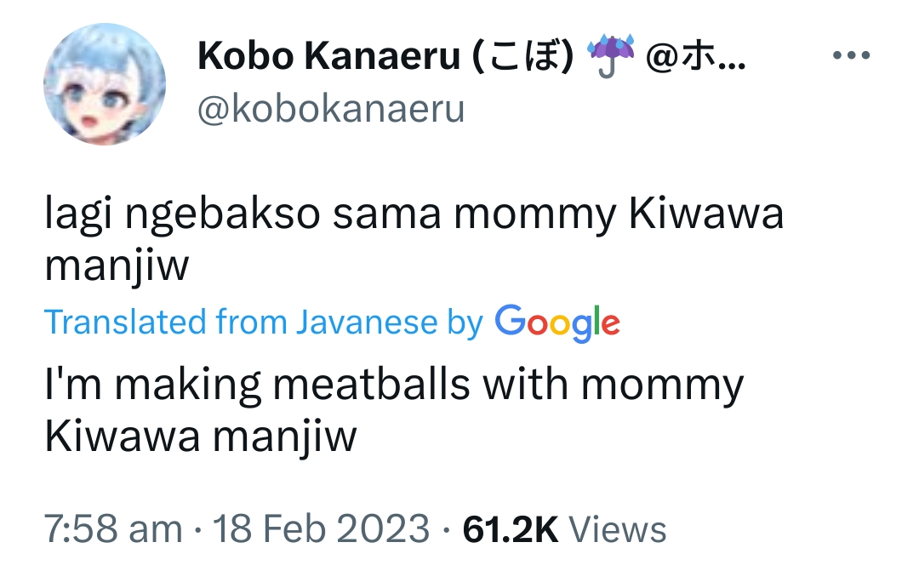This screenshot has height=588, width=919.
Task: Open the three-dot more options menu
Action: (850, 56)
